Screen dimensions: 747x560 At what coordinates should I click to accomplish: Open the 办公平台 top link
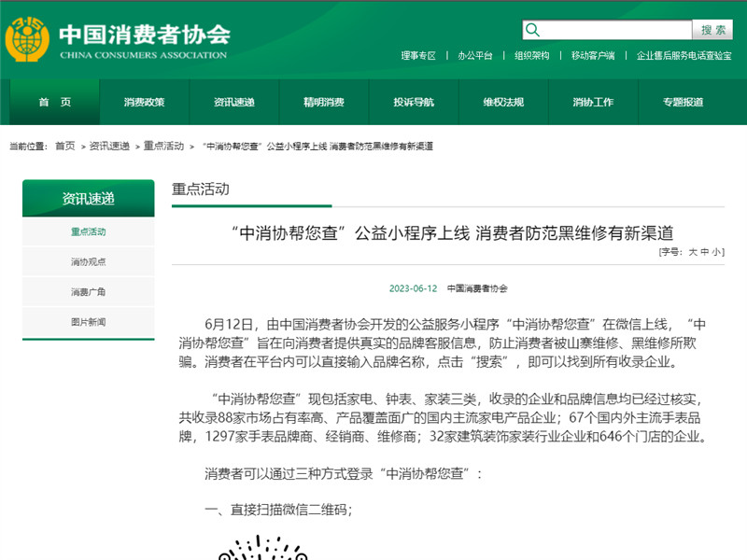coord(475,56)
